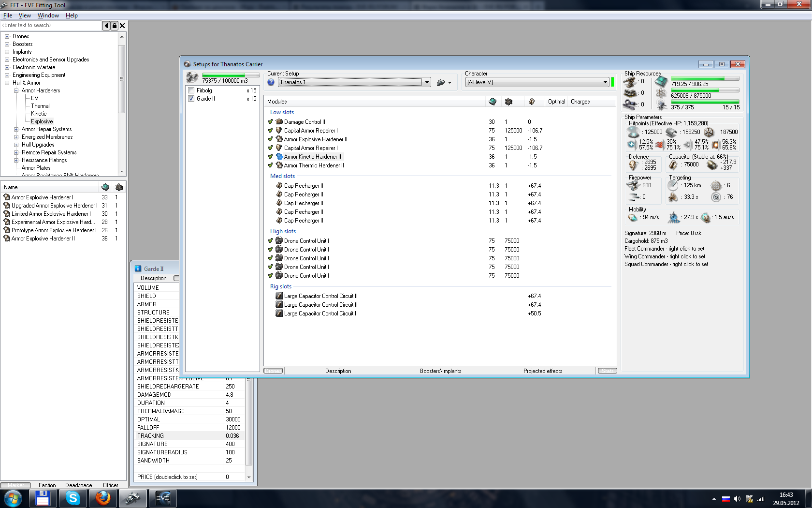Toggle first Drone Control Unit I checkmark
The image size is (812, 508).
(270, 241)
